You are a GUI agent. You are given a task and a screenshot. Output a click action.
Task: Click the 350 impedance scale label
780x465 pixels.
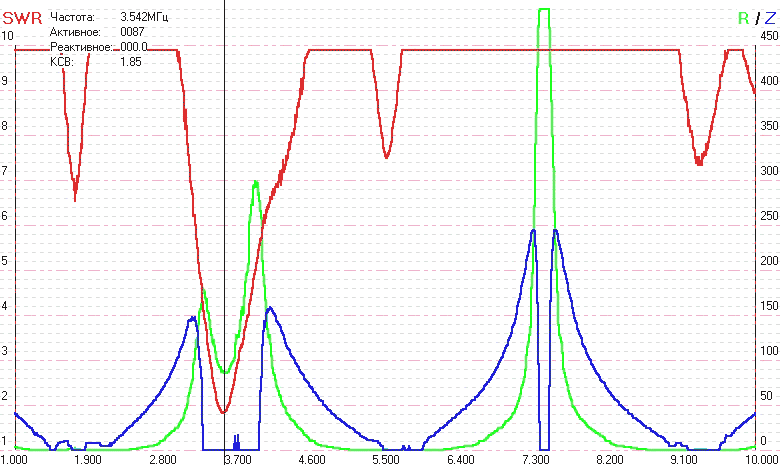[x=769, y=125]
